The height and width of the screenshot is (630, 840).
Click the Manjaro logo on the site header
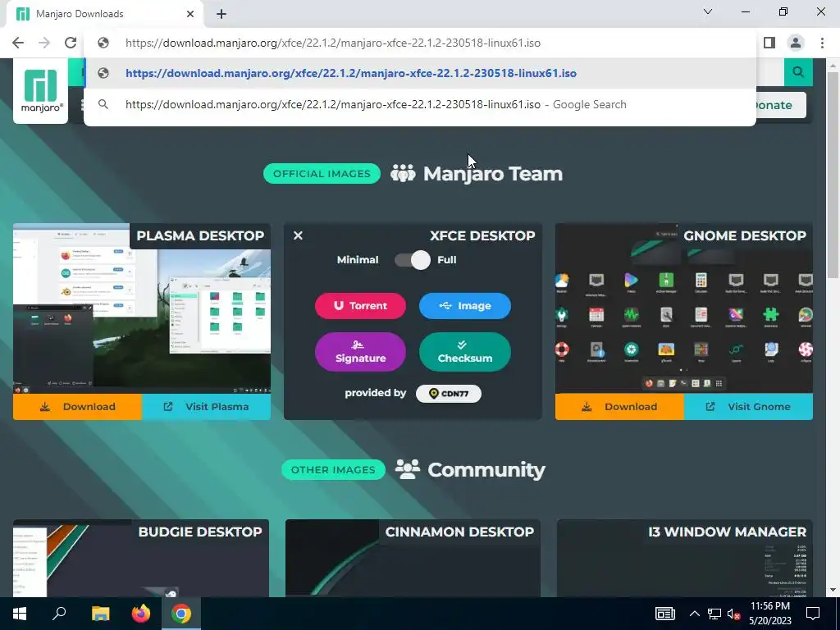click(41, 90)
